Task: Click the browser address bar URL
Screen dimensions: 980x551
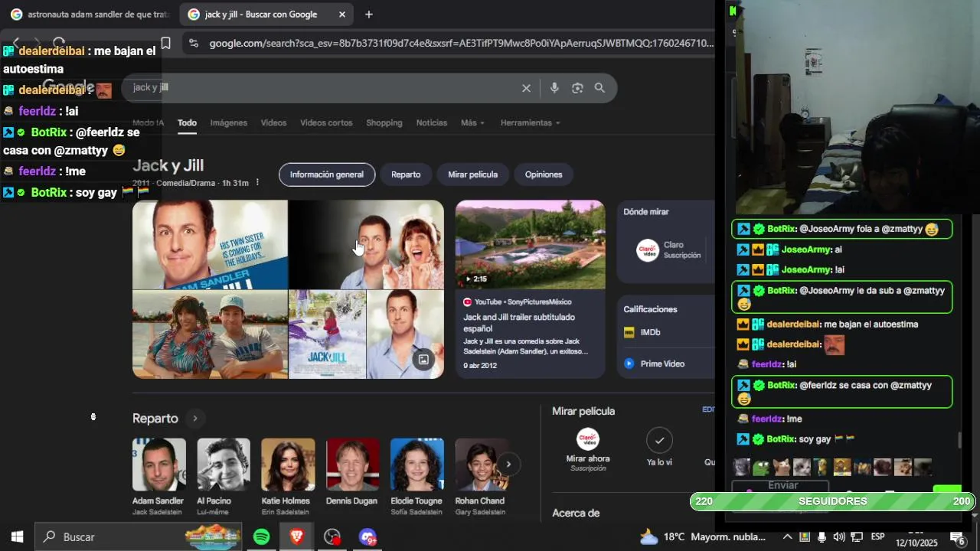Action: pos(461,44)
